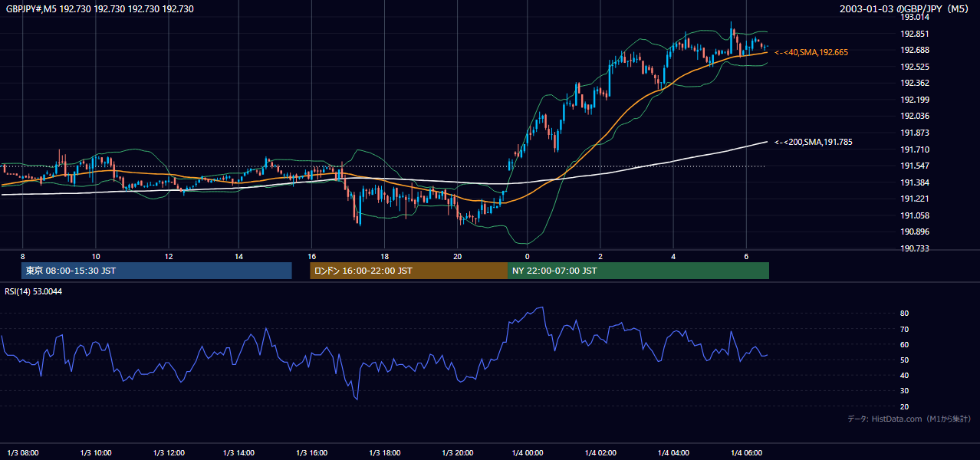Screen dimensions: 980x460
Task: Select the 1/3 16:00 bottom time label
Action: tap(312, 452)
